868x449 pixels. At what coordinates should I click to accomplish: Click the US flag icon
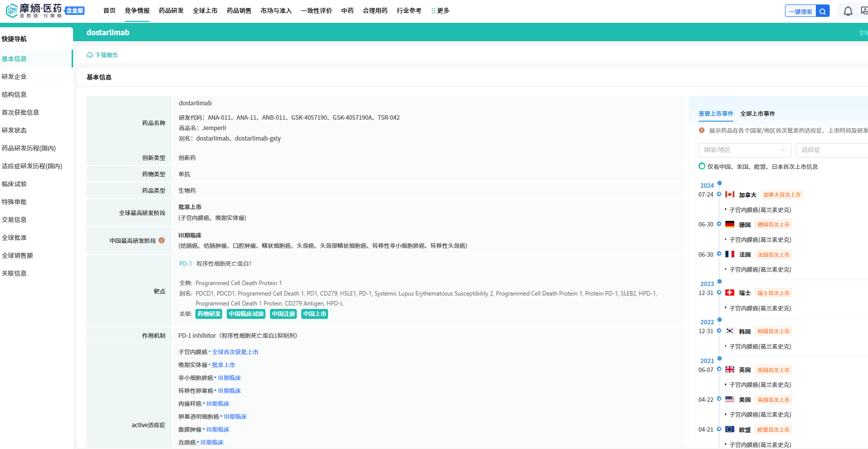[x=730, y=399]
